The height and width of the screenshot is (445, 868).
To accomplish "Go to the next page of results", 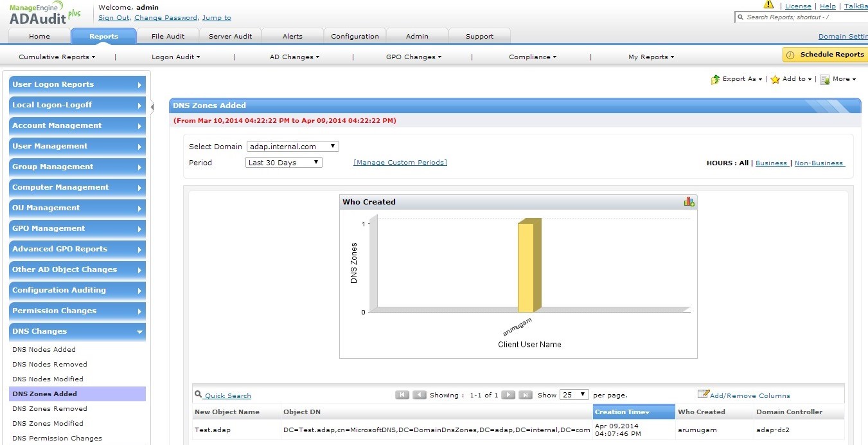I will pyautogui.click(x=508, y=395).
